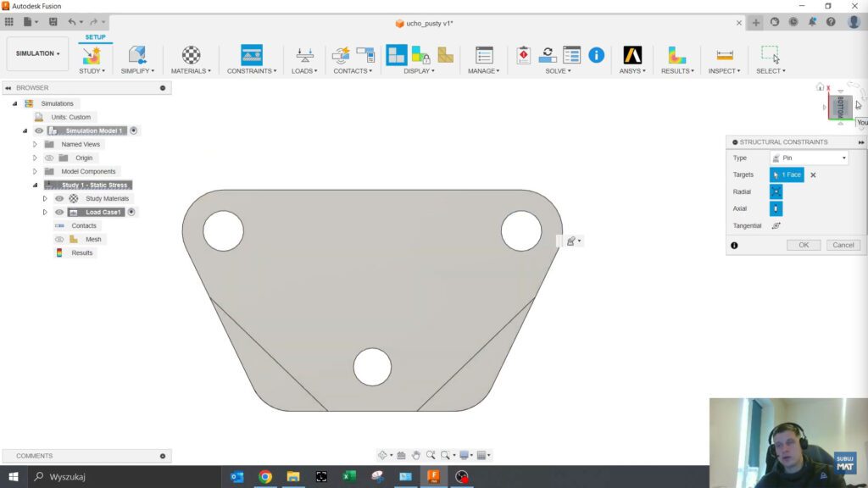Screen dimensions: 868x488
Task: Cancel the structural constraint dialog
Action: click(843, 244)
